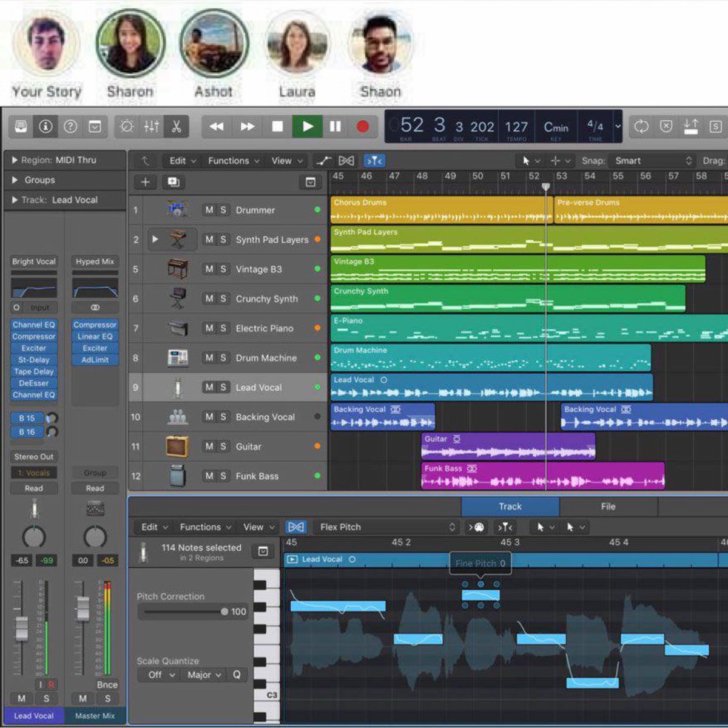
Task: Duplicate track using the duplicate icon
Action: [x=173, y=182]
